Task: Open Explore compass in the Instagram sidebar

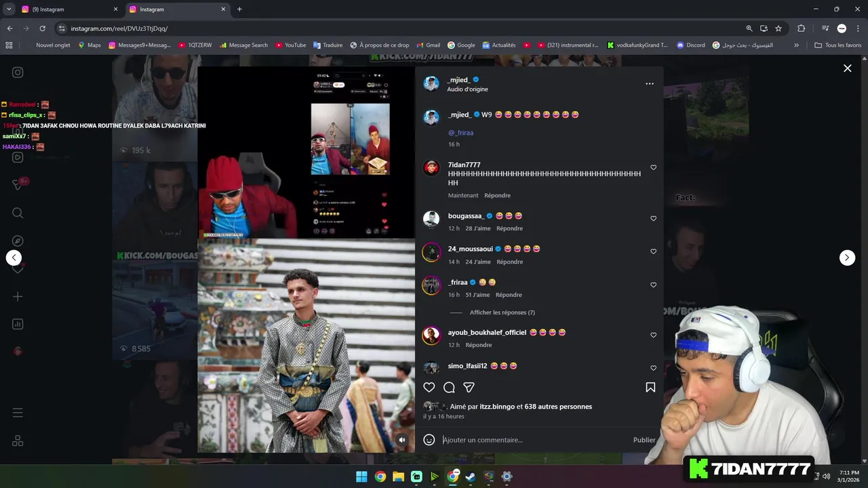Action: (x=18, y=241)
